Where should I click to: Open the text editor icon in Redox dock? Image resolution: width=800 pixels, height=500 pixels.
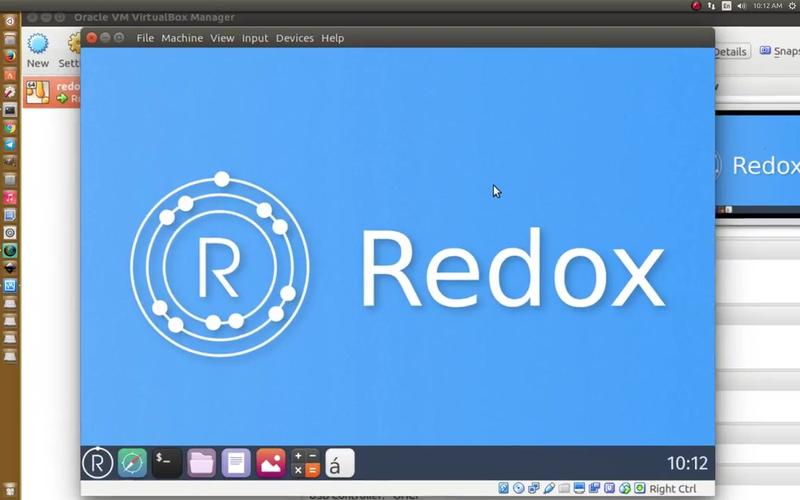coord(236,463)
